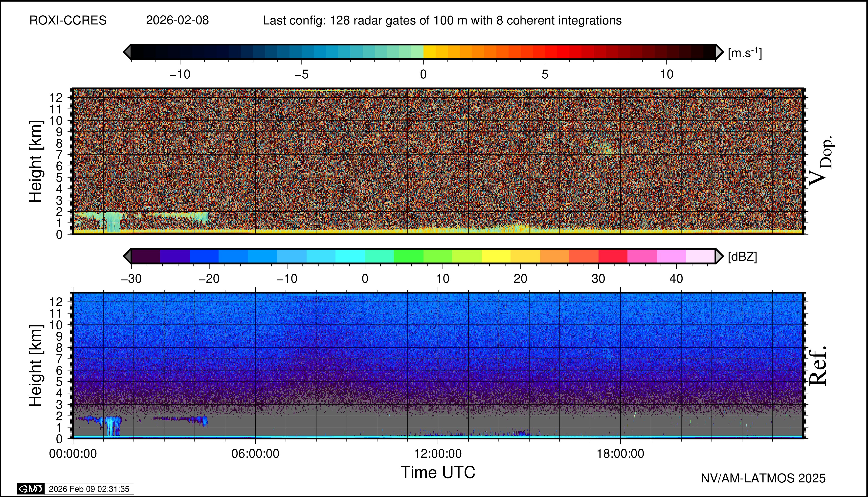
Task: Click the NV/AM-LATMOS 2025 credit text
Action: [x=763, y=478]
